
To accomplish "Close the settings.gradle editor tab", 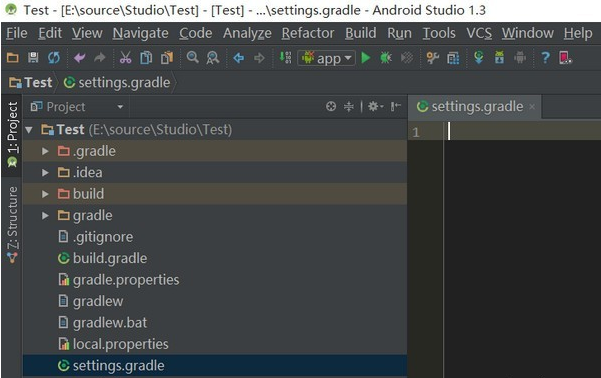I will coord(532,107).
